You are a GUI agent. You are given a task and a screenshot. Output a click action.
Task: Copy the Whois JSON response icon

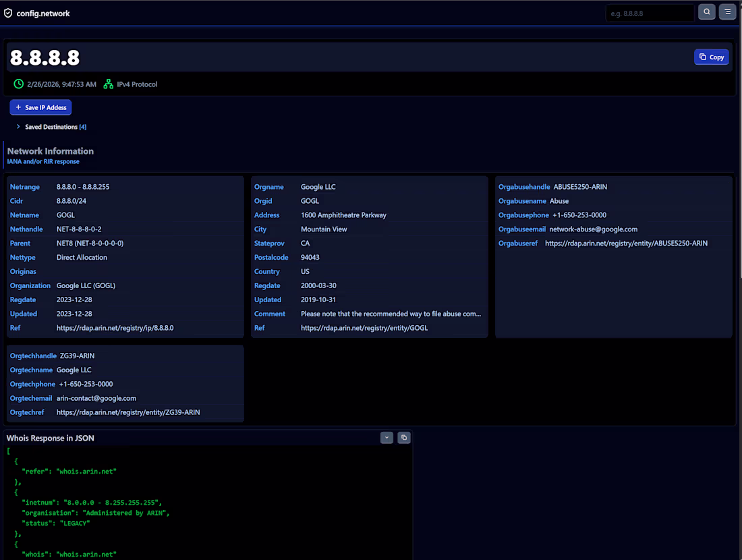(403, 437)
